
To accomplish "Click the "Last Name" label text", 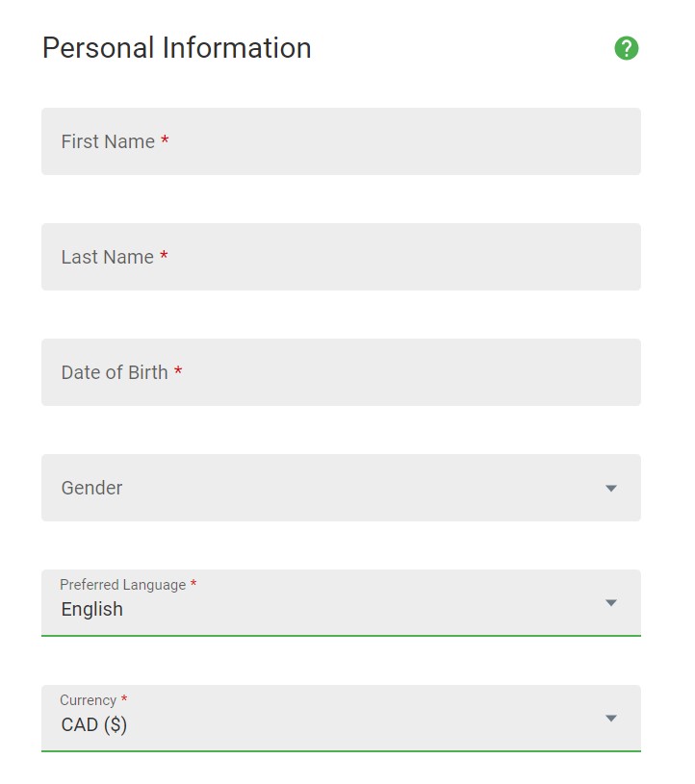I will coord(108,257).
